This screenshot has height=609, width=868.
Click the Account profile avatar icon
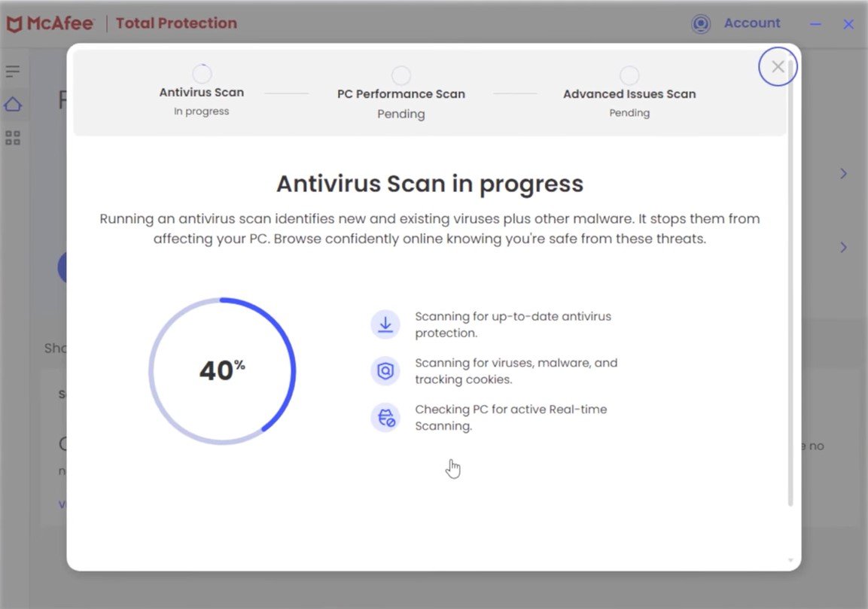pos(701,24)
